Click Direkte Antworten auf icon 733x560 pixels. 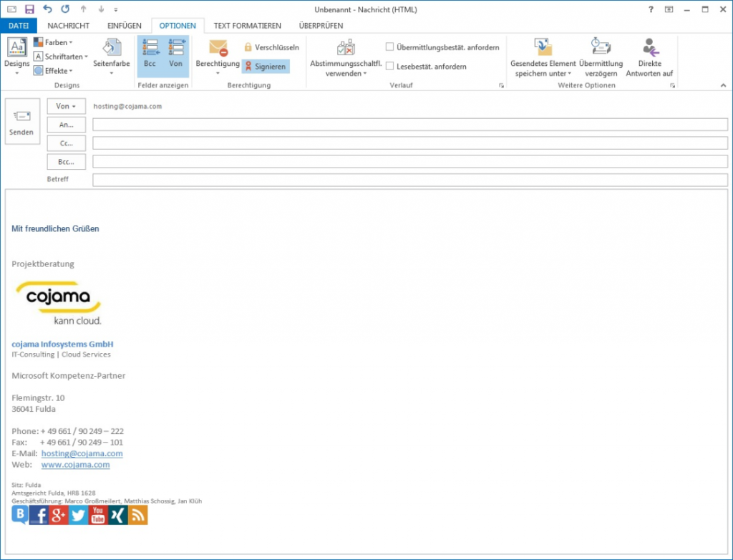point(650,47)
